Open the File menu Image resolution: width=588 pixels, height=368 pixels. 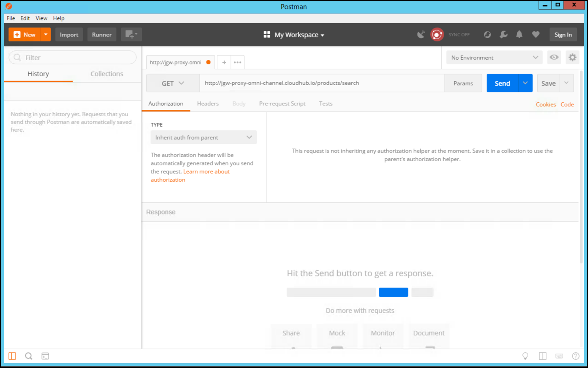(11, 18)
